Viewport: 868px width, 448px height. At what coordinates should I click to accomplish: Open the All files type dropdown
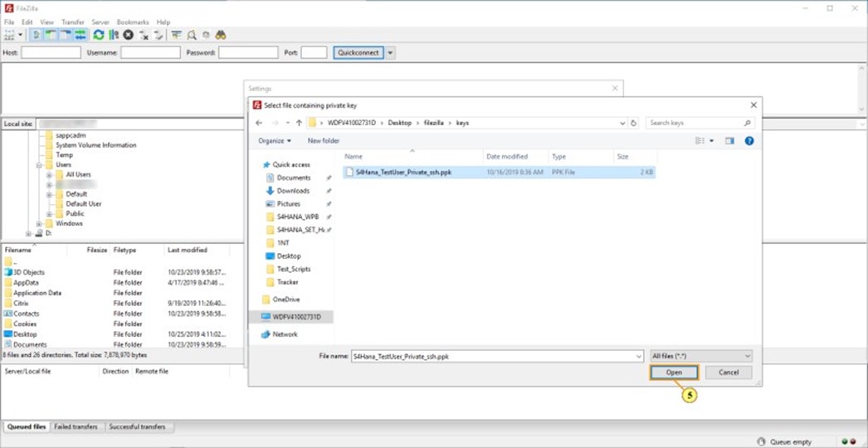701,356
